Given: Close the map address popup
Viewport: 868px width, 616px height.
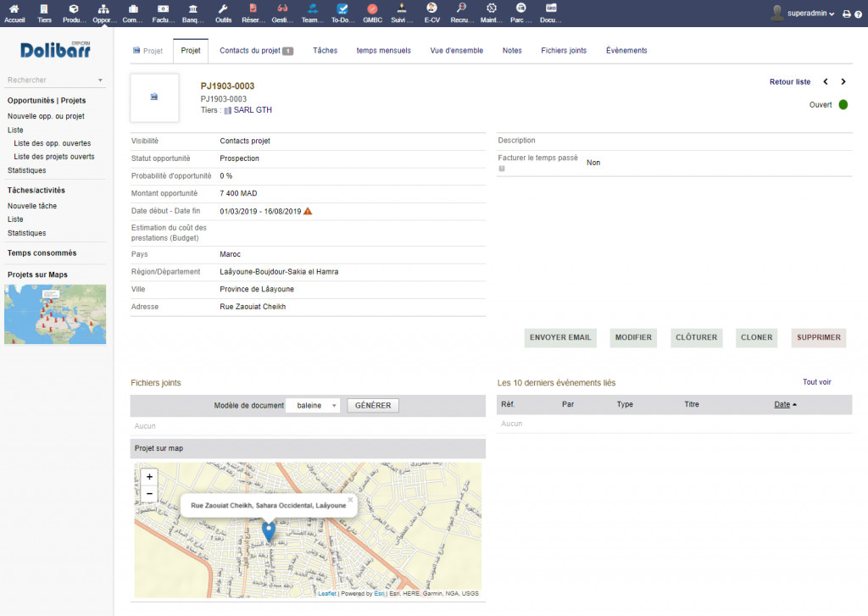Looking at the screenshot, I should click(350, 500).
